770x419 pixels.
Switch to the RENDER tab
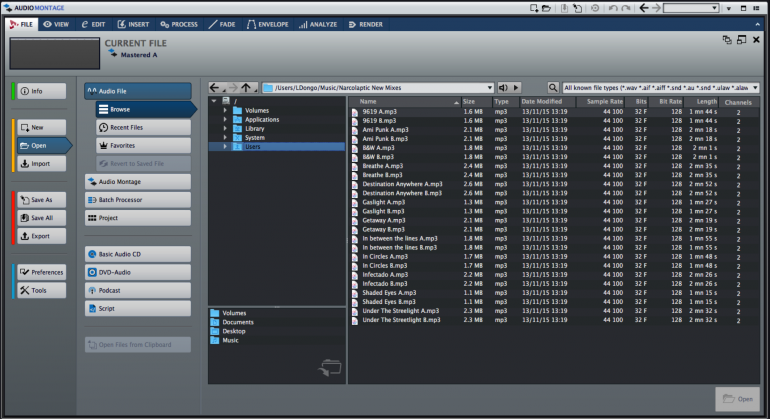[365, 24]
